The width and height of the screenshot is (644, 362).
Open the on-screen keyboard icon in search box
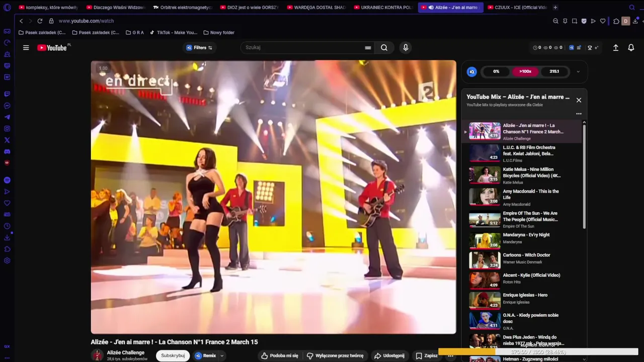point(368,48)
